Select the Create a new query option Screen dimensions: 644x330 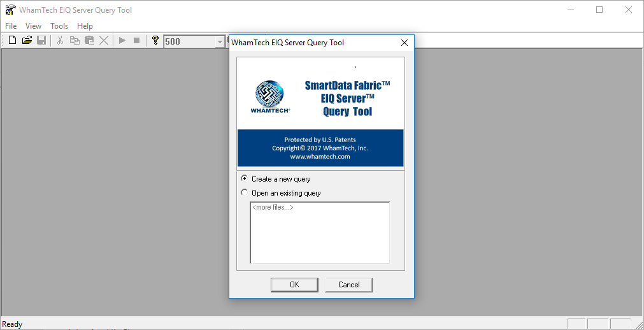(245, 179)
